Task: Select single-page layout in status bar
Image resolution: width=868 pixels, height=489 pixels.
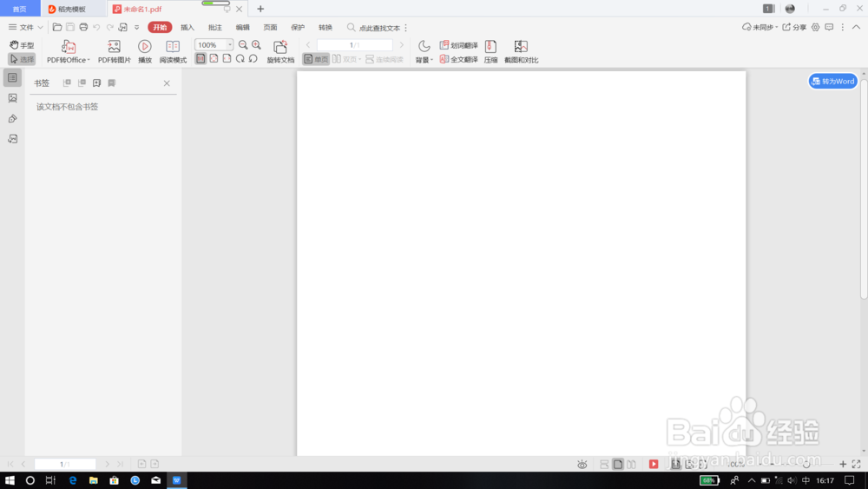Action: pos(618,464)
